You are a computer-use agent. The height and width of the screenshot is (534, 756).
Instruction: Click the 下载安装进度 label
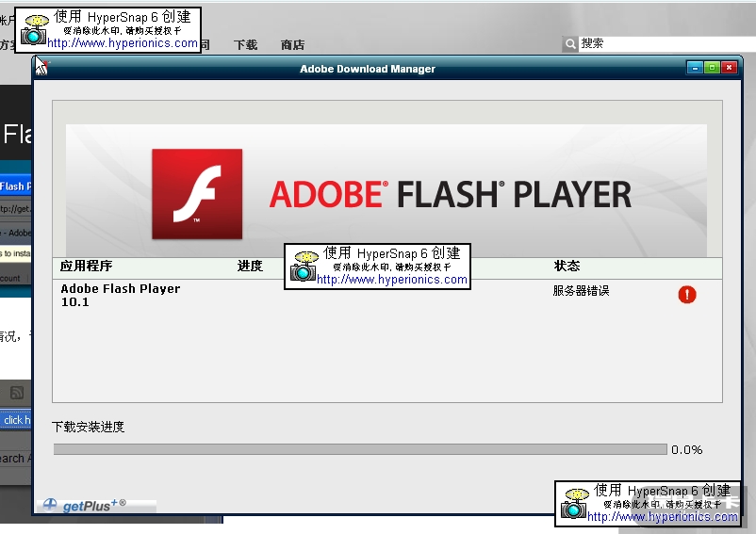point(89,427)
